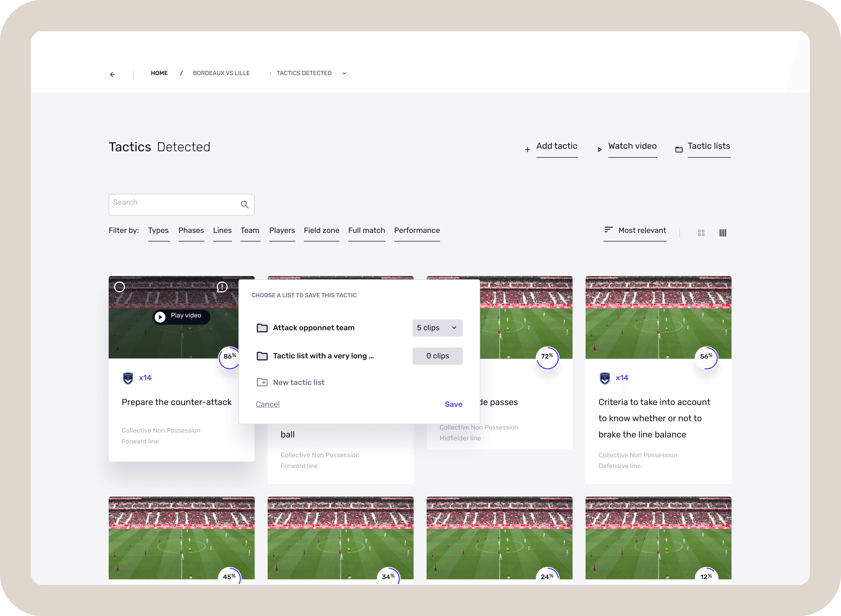Open the 5 clips dropdown
The width and height of the screenshot is (841, 616).
coord(437,328)
